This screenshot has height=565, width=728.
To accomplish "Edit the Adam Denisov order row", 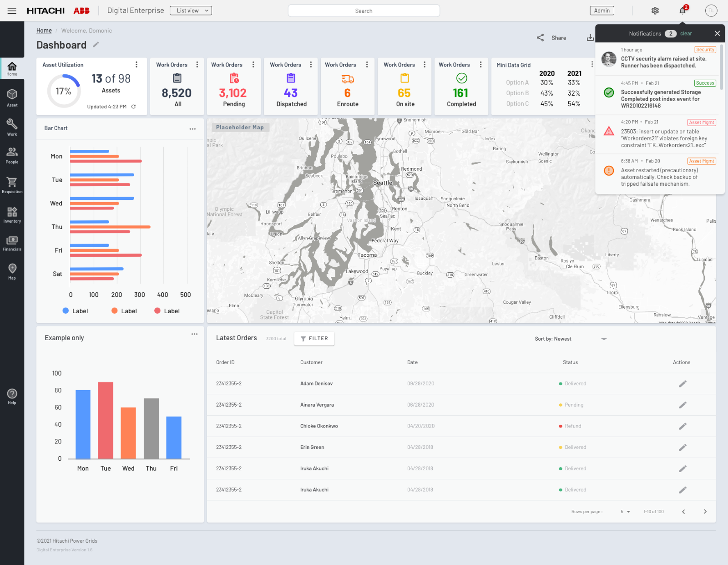I will coord(682,384).
